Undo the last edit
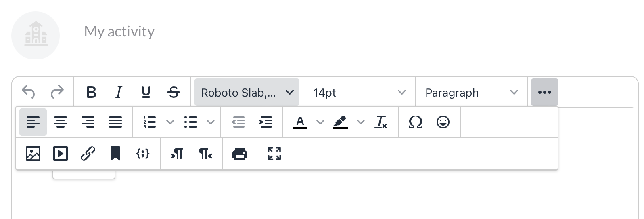Image resolution: width=644 pixels, height=219 pixels. pos(29,93)
